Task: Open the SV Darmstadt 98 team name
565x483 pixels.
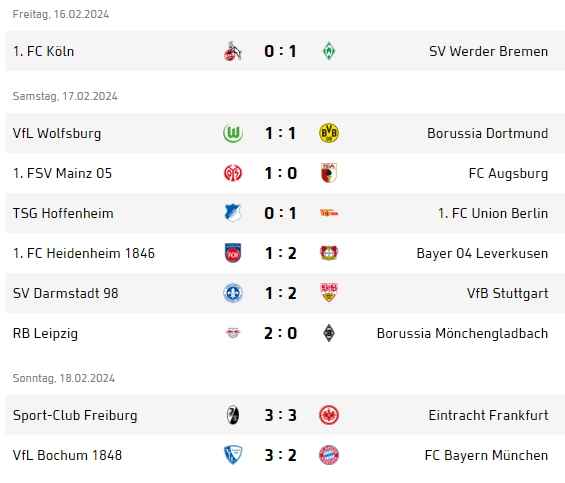Action: point(66,293)
